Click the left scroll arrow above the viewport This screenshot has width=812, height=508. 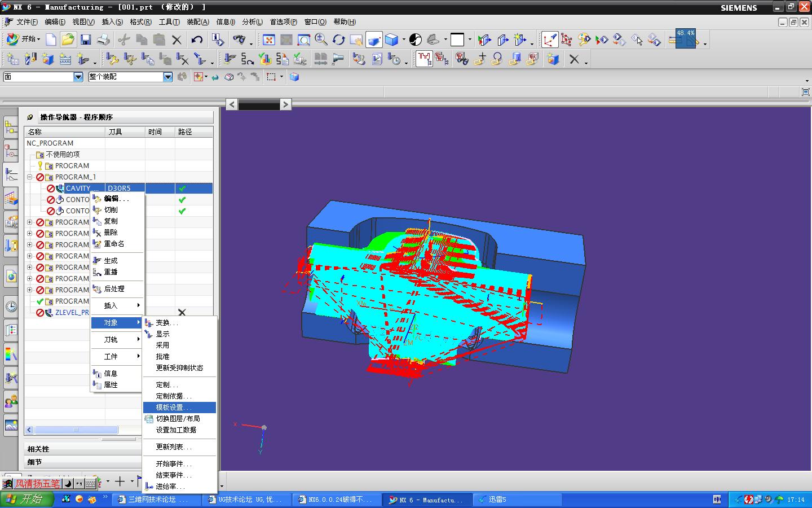tap(232, 104)
